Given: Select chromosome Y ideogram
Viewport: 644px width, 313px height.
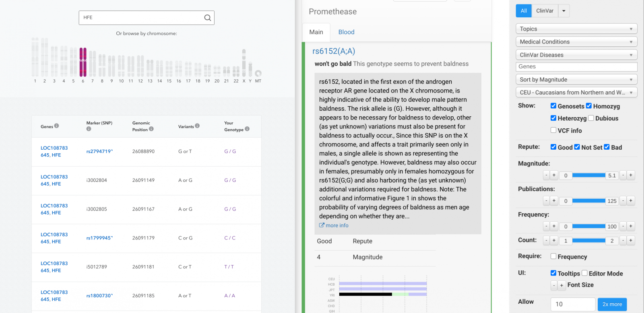Looking at the screenshot, I should click(250, 69).
